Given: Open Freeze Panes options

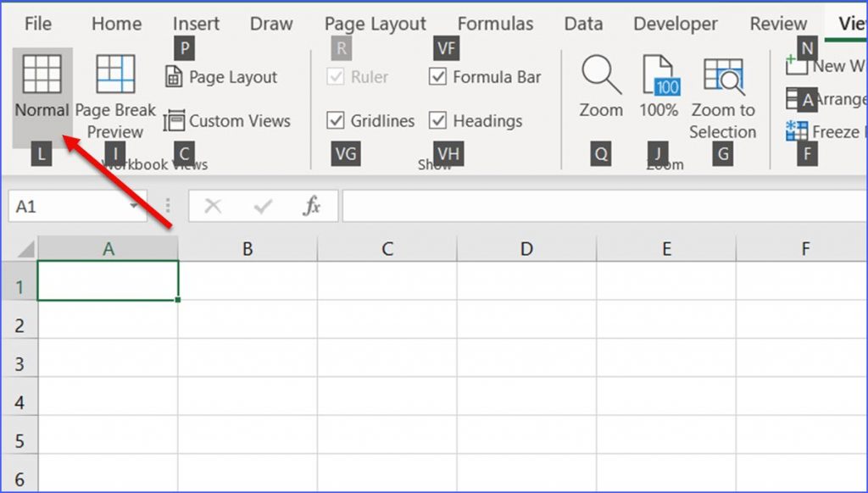Looking at the screenshot, I should tap(825, 131).
